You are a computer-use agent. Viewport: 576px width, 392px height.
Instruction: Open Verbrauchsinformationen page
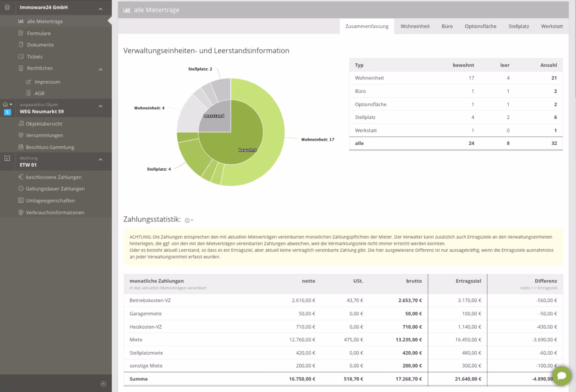pyautogui.click(x=55, y=212)
